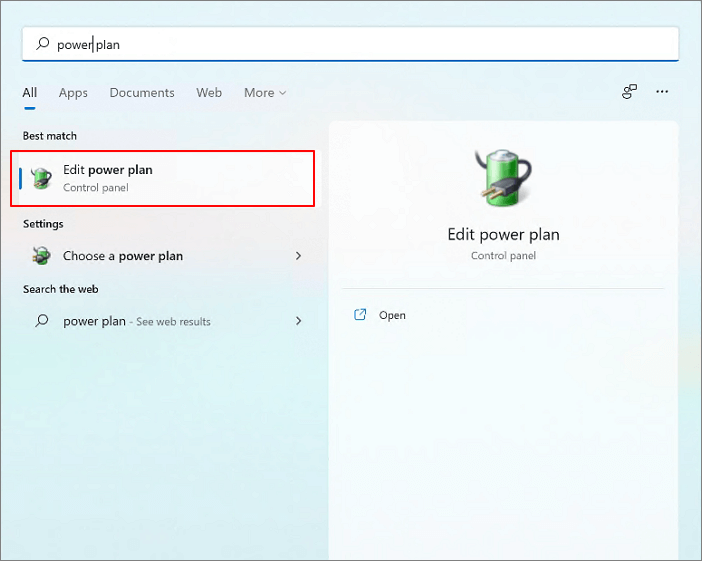This screenshot has width=702, height=561.
Task: Click the battery icon beside the Edit power plan best match
Action: (42, 178)
